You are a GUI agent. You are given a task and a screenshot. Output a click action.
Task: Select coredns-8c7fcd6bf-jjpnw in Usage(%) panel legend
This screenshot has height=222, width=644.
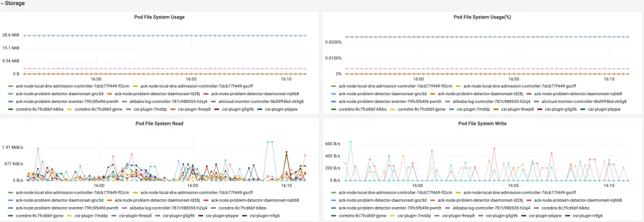point(422,110)
